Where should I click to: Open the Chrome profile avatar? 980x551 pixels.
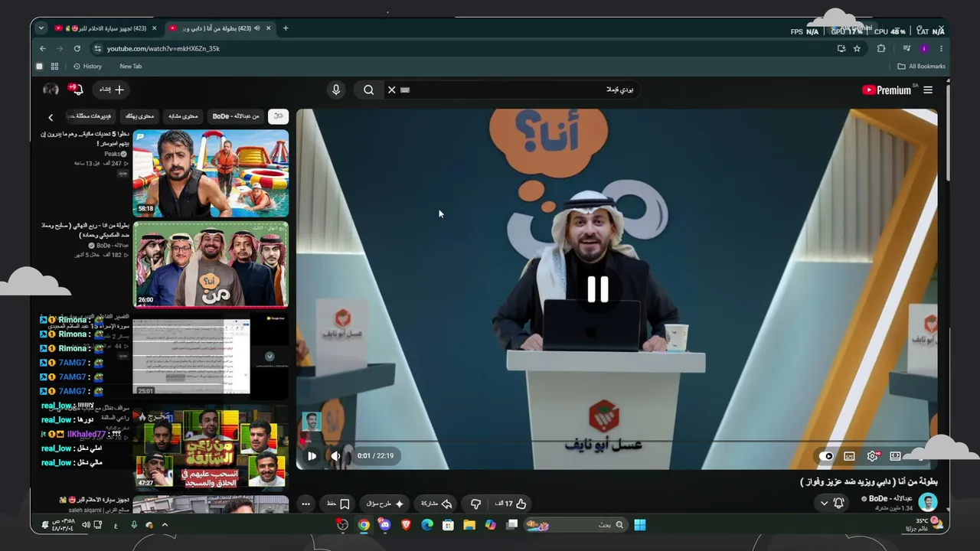[924, 48]
